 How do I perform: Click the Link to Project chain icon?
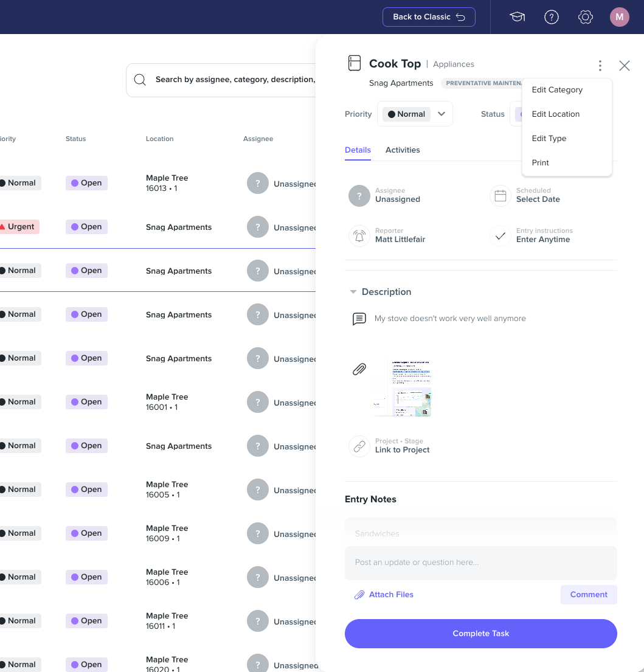click(359, 446)
